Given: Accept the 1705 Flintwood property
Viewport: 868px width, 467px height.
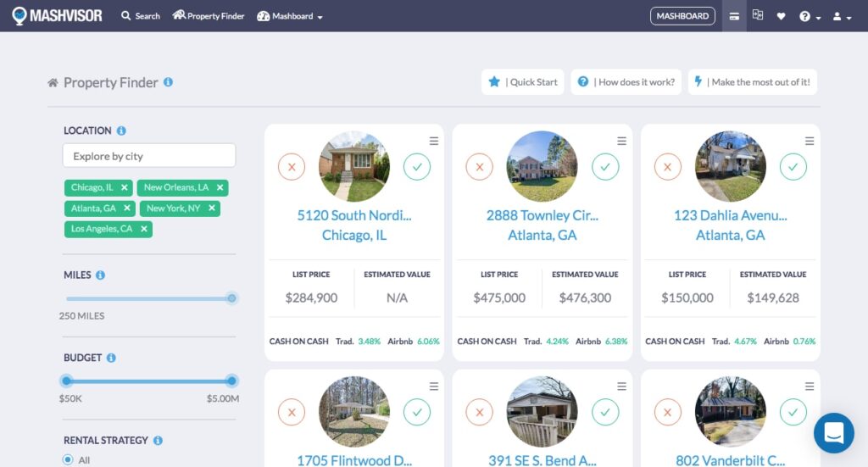Looking at the screenshot, I should pyautogui.click(x=417, y=412).
